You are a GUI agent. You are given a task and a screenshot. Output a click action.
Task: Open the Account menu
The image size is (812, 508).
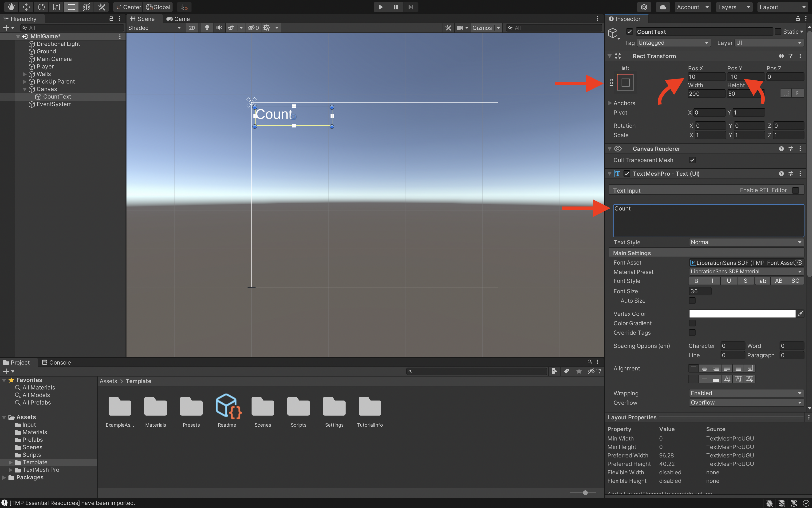693,7
